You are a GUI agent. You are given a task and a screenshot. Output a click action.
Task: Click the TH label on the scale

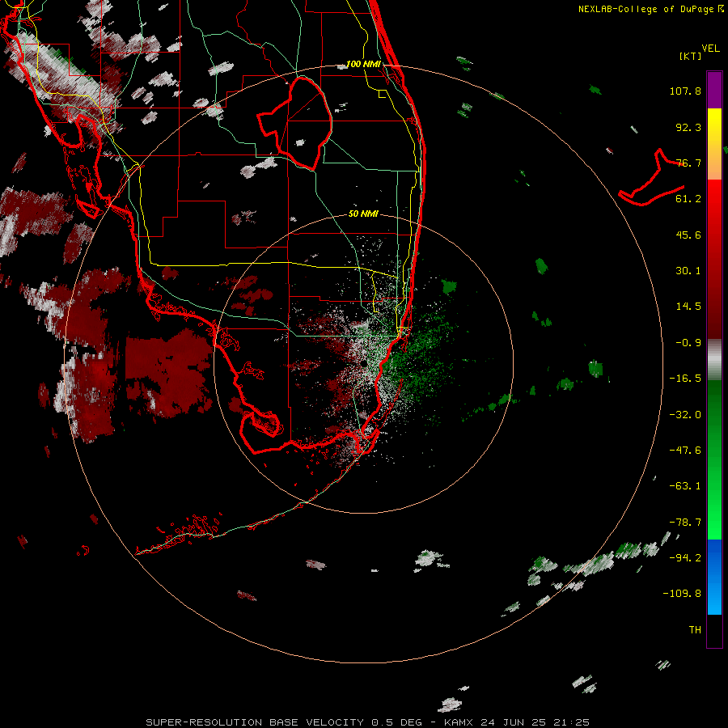695,630
